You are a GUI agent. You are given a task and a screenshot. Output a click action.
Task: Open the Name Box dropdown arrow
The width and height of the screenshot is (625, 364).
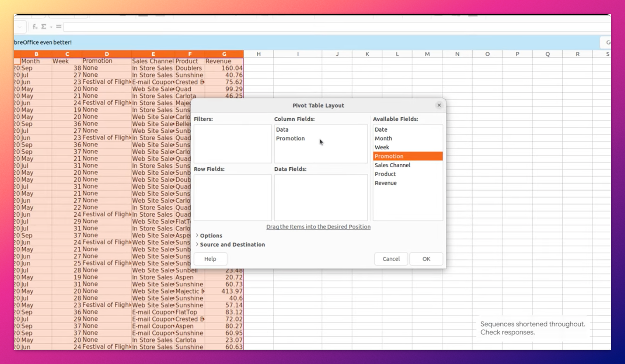[19, 27]
